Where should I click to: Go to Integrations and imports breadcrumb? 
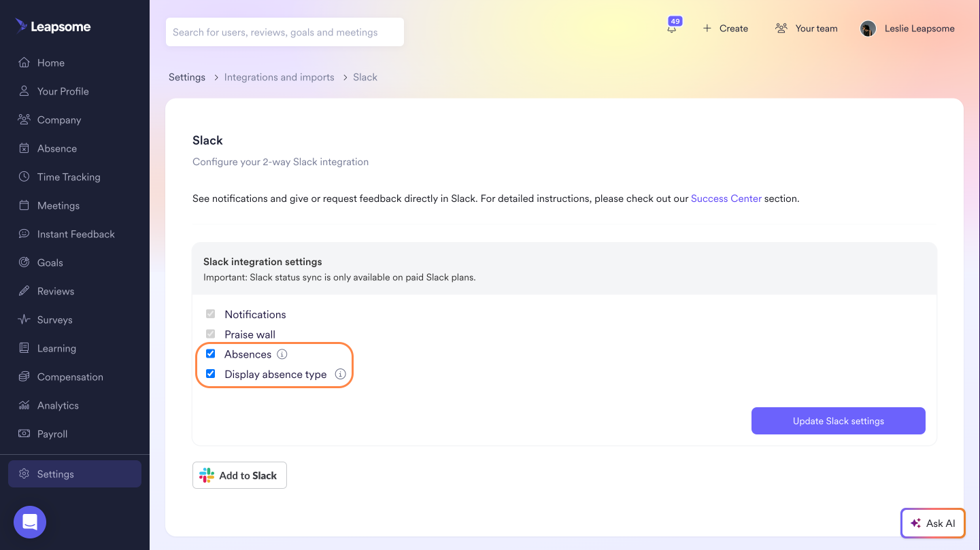point(280,78)
